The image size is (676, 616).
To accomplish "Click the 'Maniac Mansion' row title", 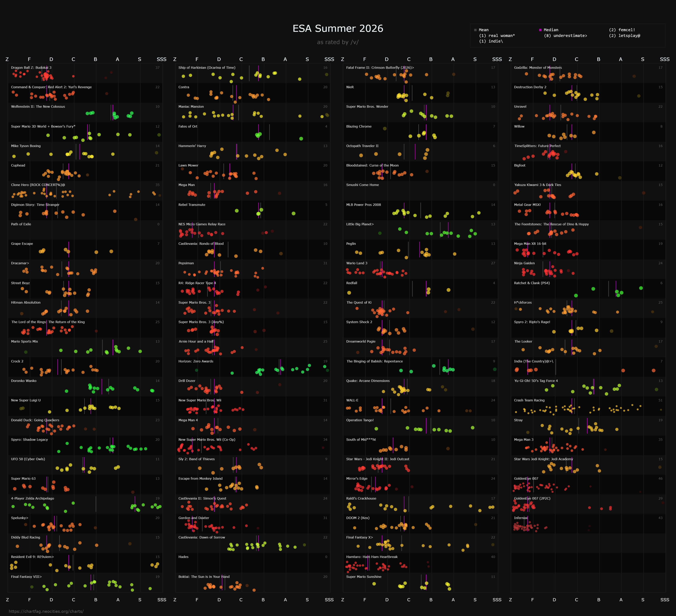I will 191,107.
